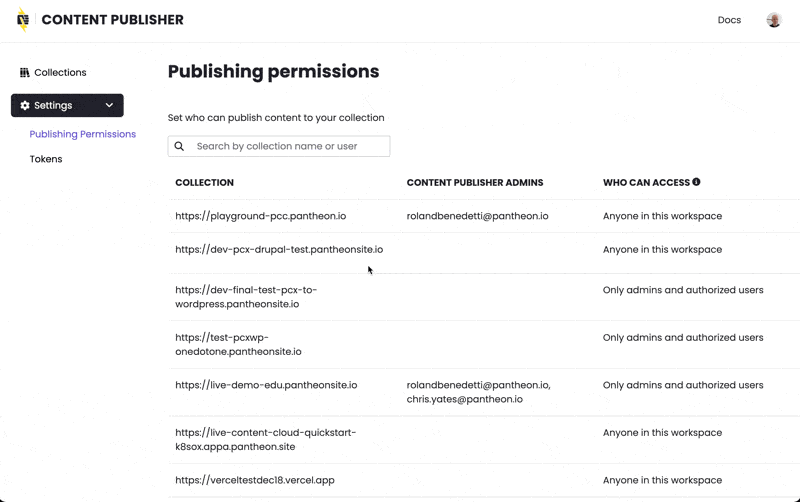Click the magnifying glass search icon
The image size is (800, 502).
[x=180, y=146]
